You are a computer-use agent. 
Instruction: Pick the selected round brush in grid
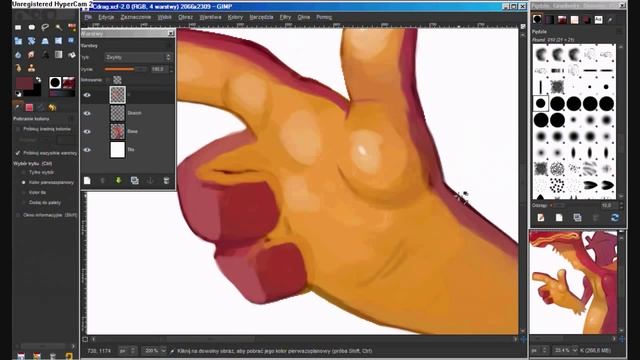tap(541, 104)
